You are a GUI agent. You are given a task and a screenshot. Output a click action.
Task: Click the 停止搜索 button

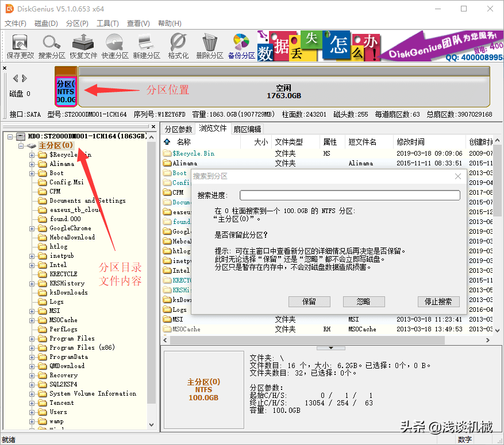click(438, 301)
